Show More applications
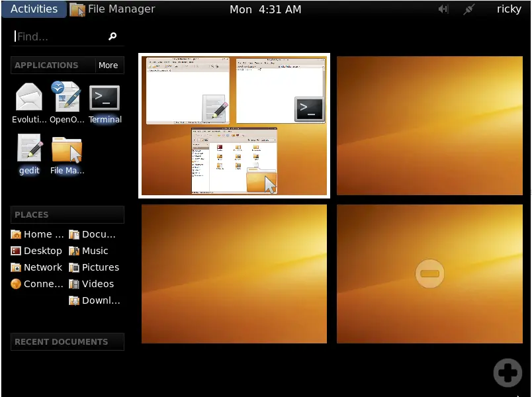 (x=108, y=65)
